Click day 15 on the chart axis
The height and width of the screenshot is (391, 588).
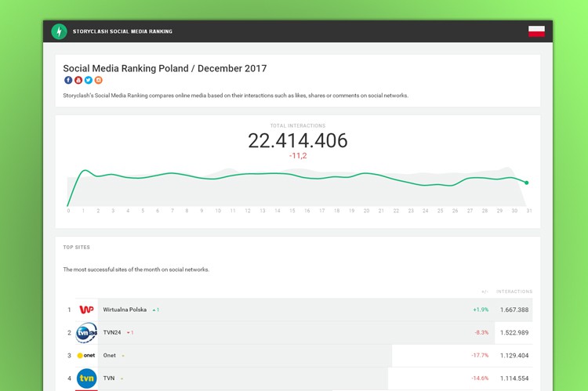[292, 211]
